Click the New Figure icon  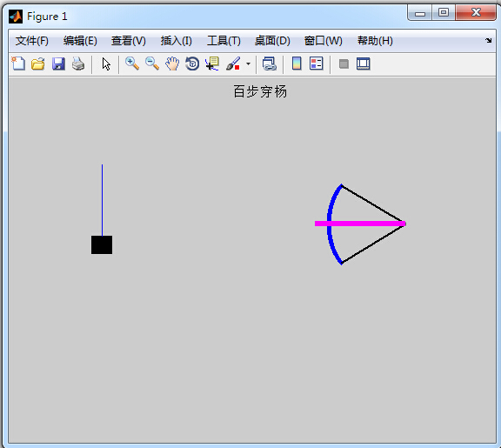[x=18, y=64]
